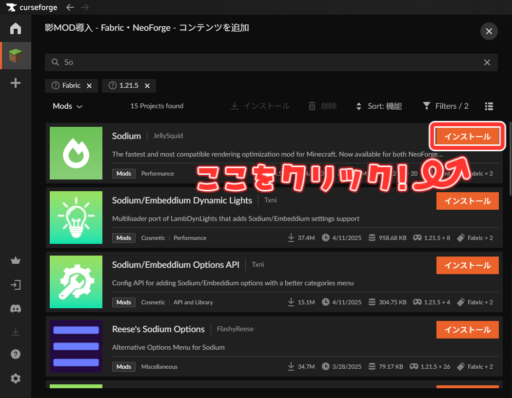Expand the Mods category dropdown
The width and height of the screenshot is (512, 398).
[x=67, y=106]
